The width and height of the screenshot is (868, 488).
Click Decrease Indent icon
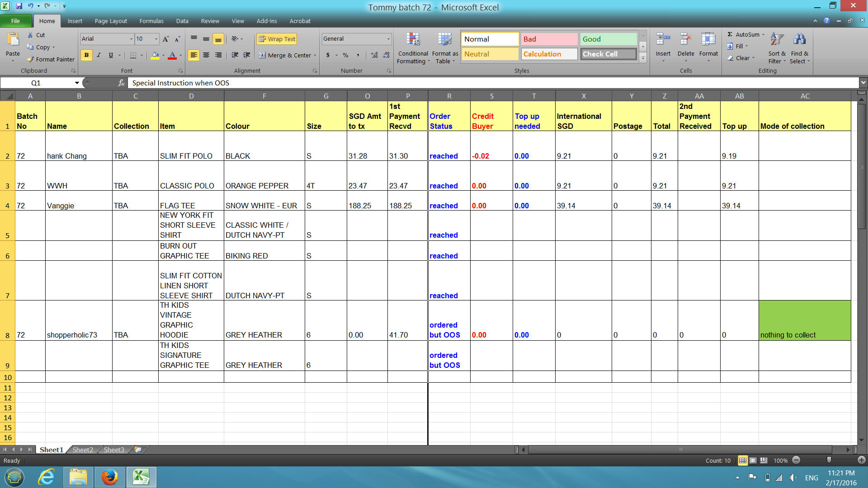(x=235, y=55)
